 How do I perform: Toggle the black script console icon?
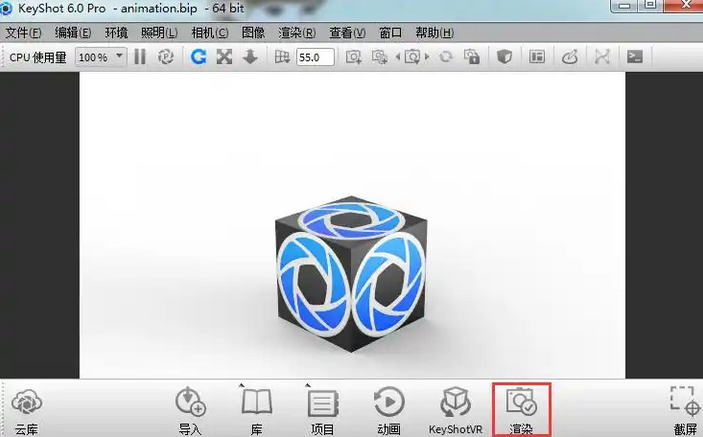tap(634, 57)
